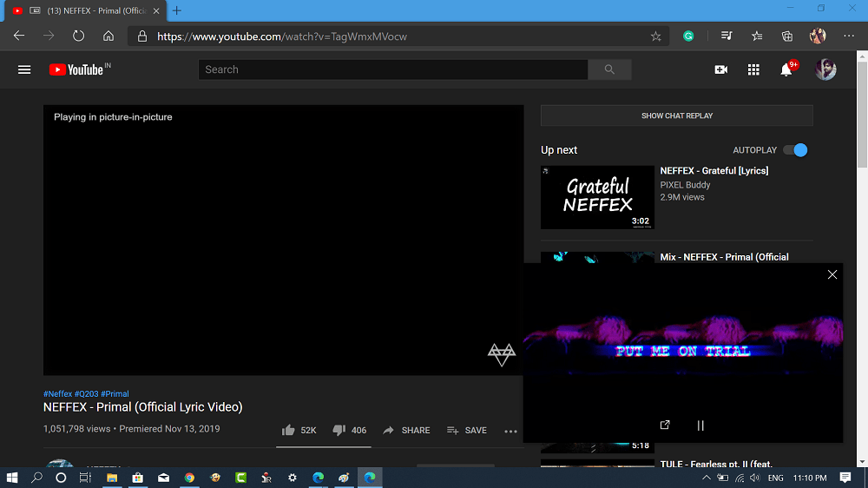Screen dimensions: 868x488
Task: Open the browser Collections icon
Action: click(786, 36)
